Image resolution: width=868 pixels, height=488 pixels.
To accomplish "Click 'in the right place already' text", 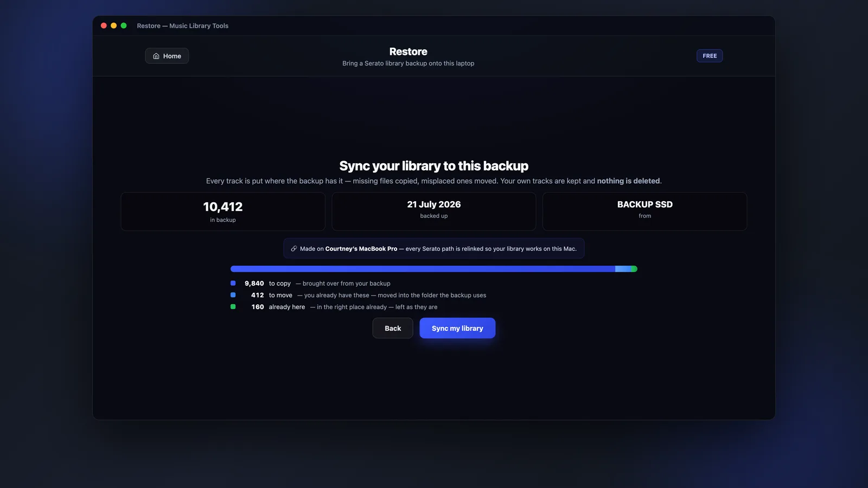I will click(x=352, y=307).
